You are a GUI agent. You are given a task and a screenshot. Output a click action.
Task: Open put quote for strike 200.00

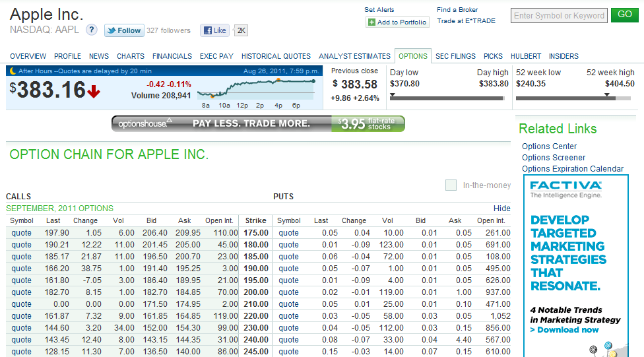point(288,292)
